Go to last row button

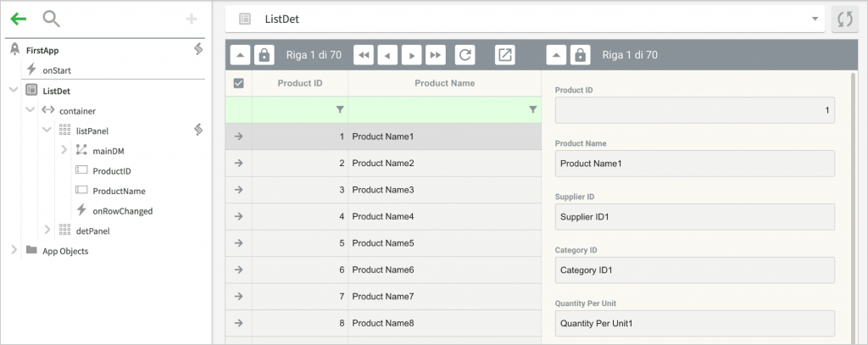[436, 55]
